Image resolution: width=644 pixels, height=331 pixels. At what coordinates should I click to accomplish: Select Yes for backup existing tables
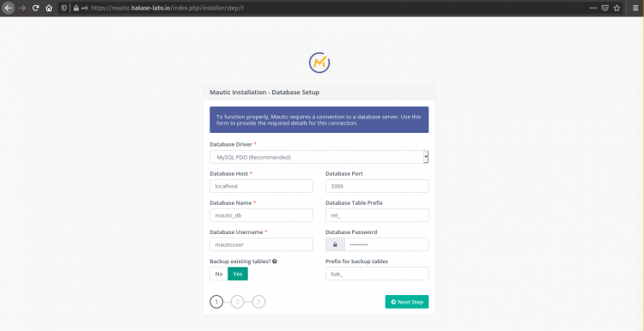click(x=238, y=274)
